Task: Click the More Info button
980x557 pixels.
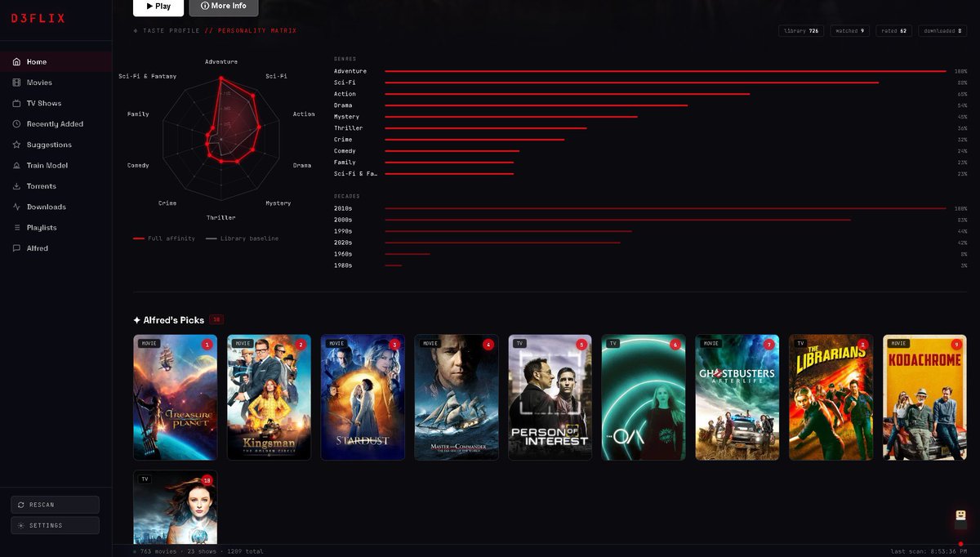Action: (224, 7)
